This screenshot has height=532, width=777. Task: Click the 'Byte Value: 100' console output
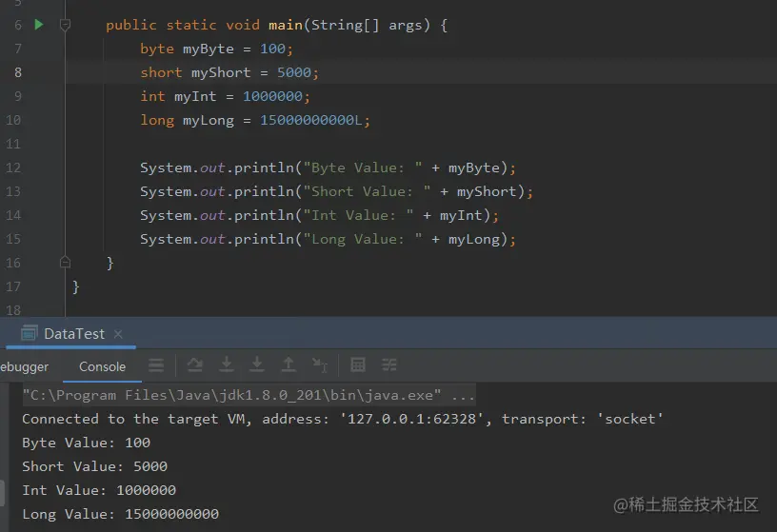[87, 443]
